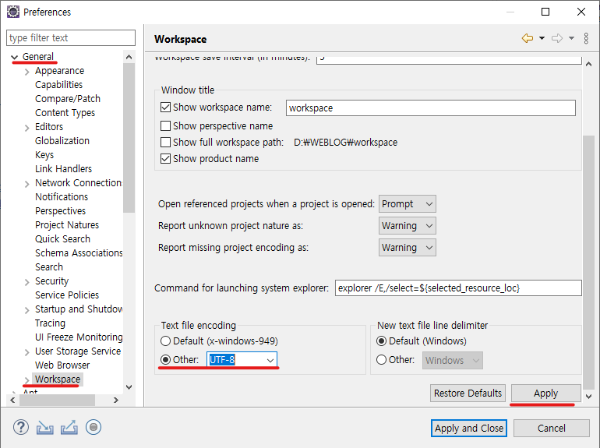
Task: Click the Apply button
Action: point(546,393)
